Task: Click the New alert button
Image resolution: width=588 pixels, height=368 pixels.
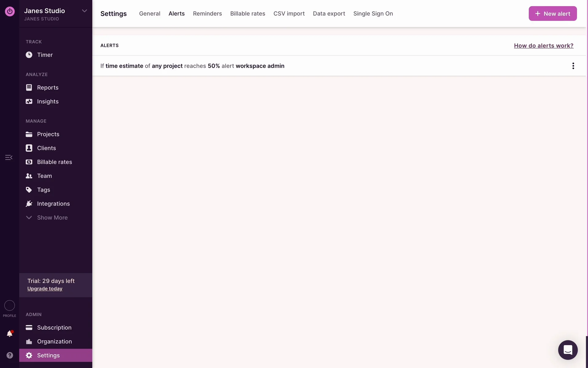Action: (552, 13)
